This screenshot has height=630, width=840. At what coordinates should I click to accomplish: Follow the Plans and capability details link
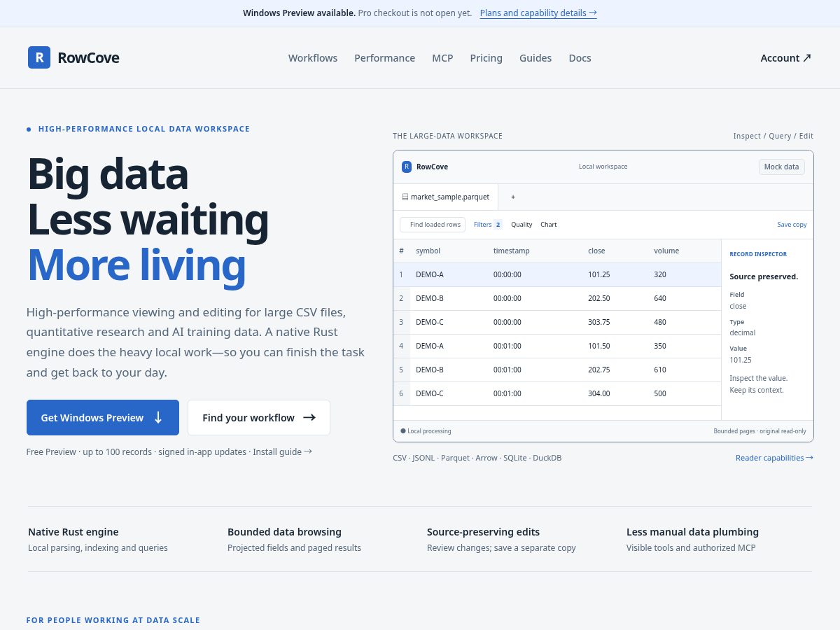click(538, 13)
